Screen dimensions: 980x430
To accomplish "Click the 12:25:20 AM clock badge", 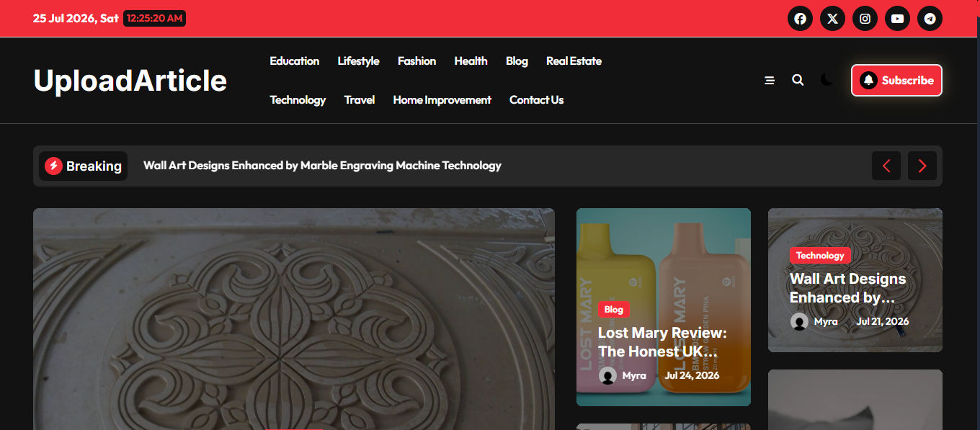I will tap(154, 18).
